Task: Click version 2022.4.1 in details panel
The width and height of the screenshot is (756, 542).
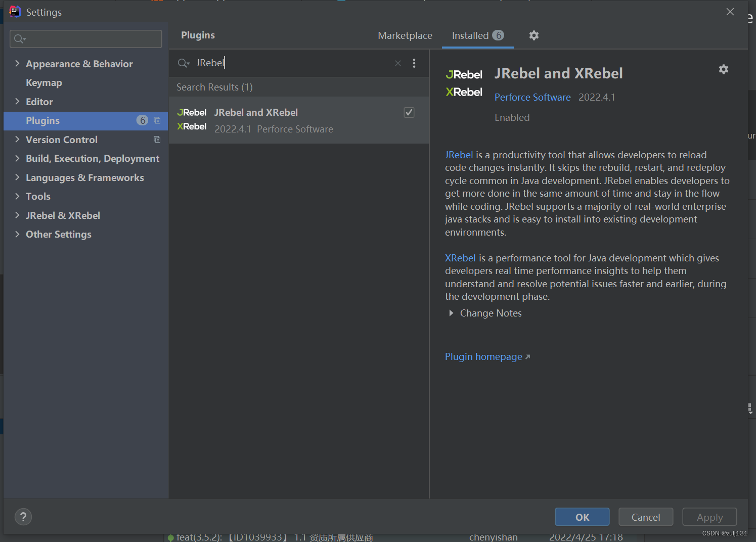Action: pyautogui.click(x=597, y=97)
